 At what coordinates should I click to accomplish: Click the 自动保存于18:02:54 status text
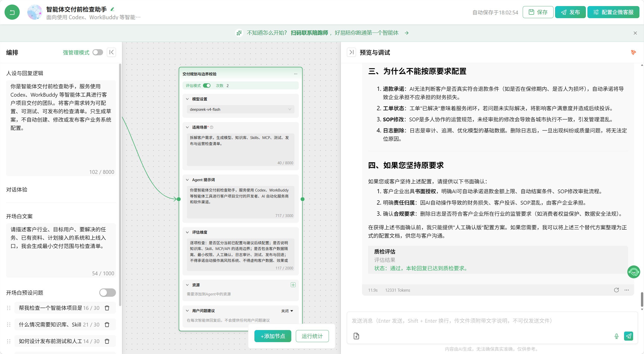click(495, 12)
